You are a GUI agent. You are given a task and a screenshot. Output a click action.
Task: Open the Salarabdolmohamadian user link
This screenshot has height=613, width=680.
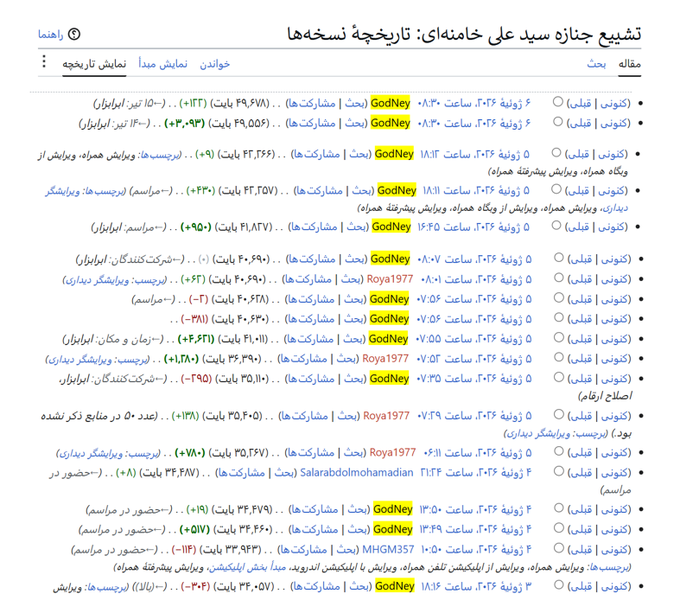356,473
